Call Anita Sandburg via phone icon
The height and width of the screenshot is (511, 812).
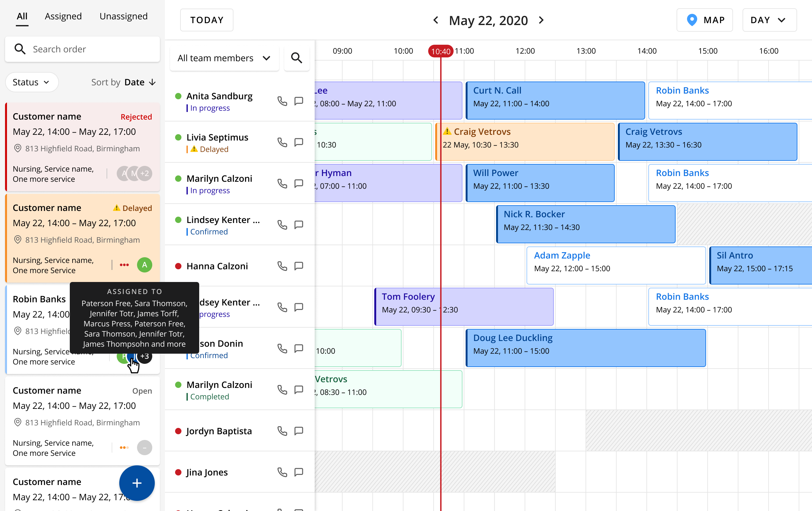click(282, 101)
